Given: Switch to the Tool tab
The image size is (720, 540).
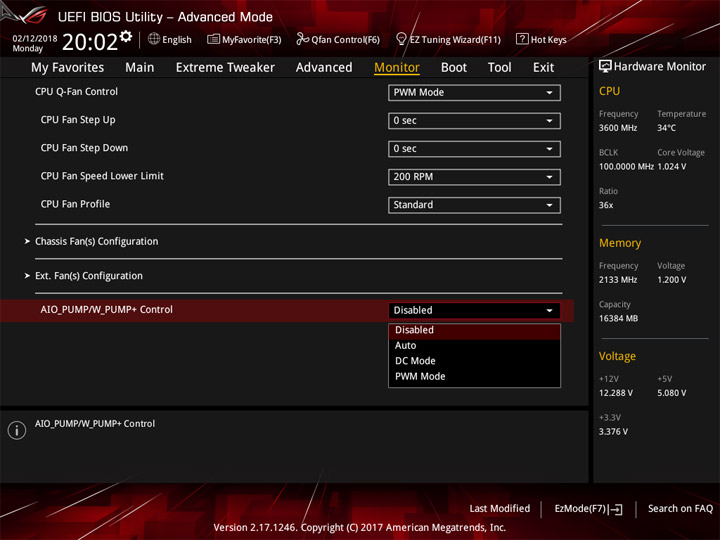Looking at the screenshot, I should pos(499,68).
